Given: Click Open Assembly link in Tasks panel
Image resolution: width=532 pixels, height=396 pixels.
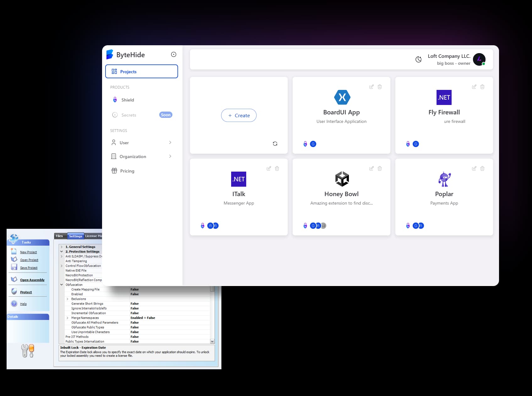Looking at the screenshot, I should 32,280.
